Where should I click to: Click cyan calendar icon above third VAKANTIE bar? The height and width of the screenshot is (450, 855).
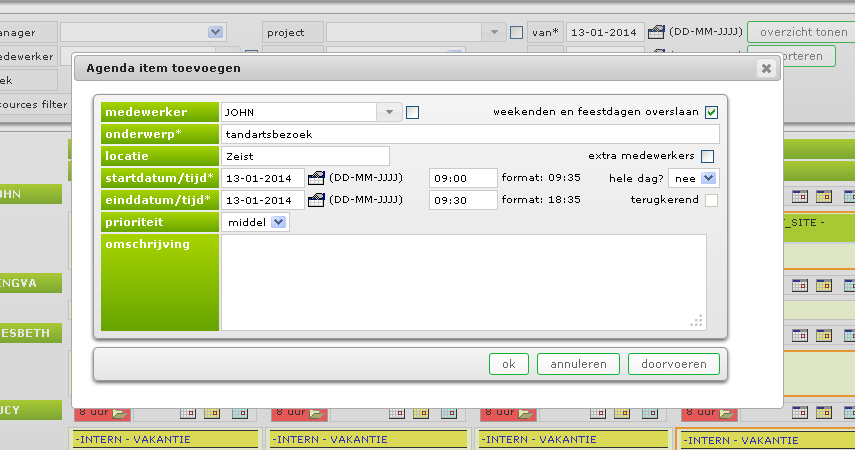click(649, 413)
